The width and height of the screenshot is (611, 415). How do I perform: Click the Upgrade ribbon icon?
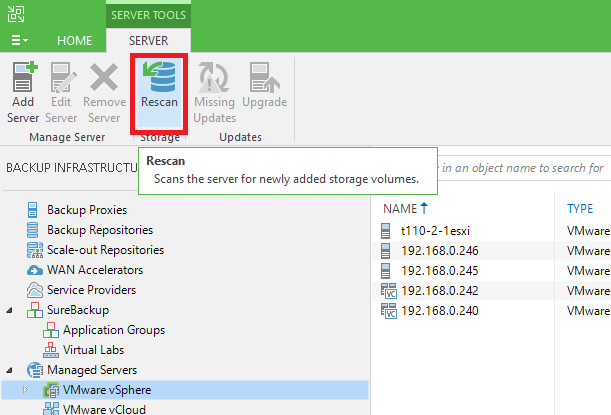265,77
